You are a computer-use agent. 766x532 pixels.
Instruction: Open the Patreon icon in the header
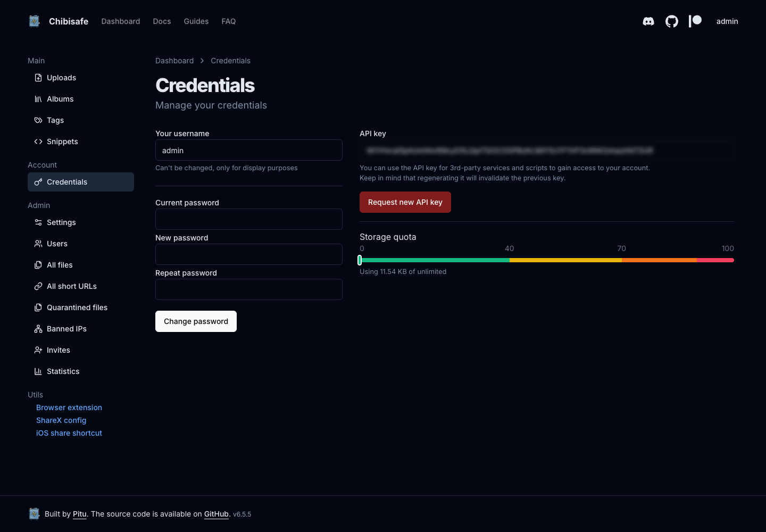[695, 21]
